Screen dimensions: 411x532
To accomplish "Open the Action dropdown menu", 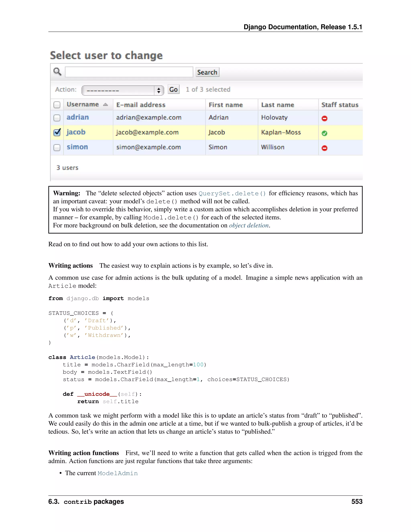I will (119, 90).
